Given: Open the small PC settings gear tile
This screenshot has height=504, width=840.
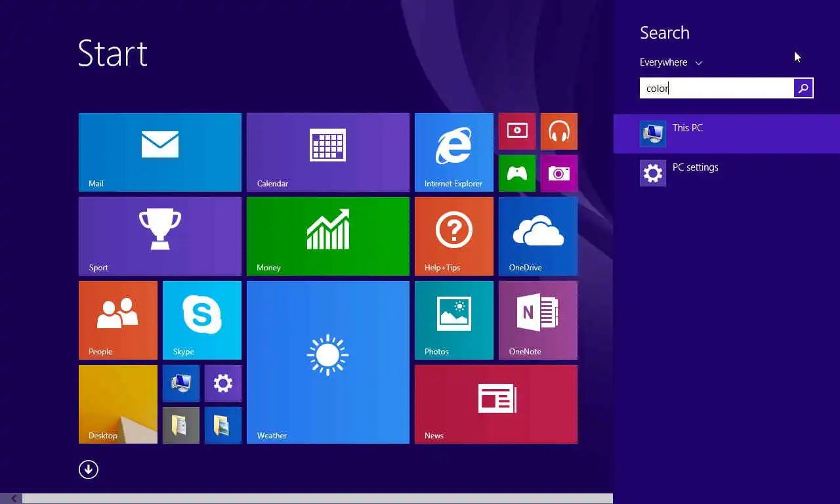Looking at the screenshot, I should pyautogui.click(x=223, y=383).
